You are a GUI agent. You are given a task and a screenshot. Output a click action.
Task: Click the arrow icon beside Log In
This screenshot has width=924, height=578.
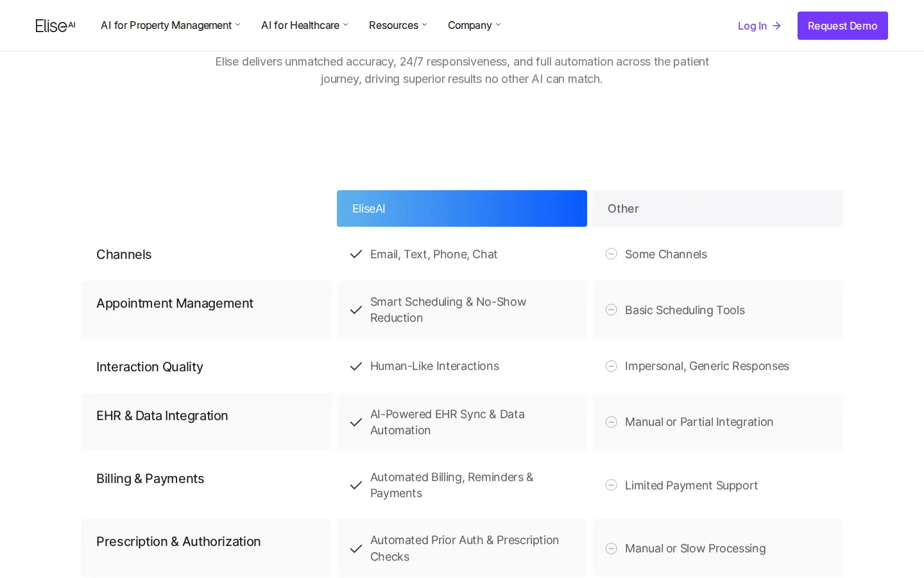click(x=776, y=26)
